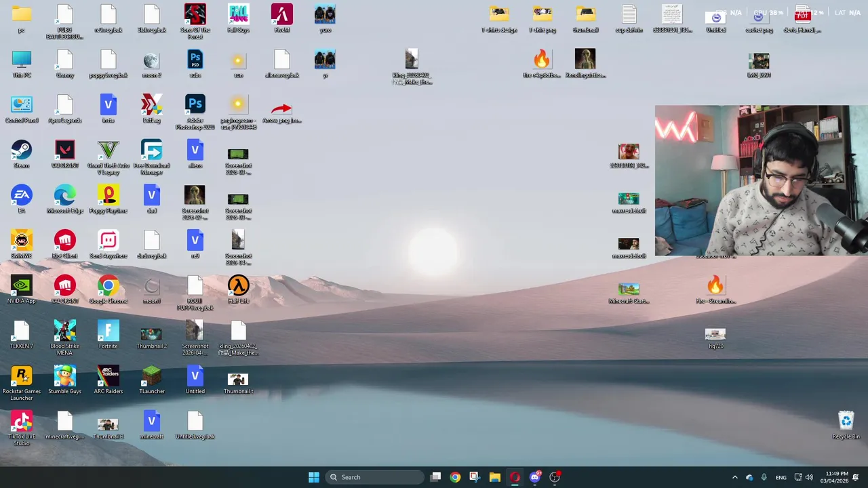
Task: Open the Recycle Bin
Action: [x=846, y=426]
